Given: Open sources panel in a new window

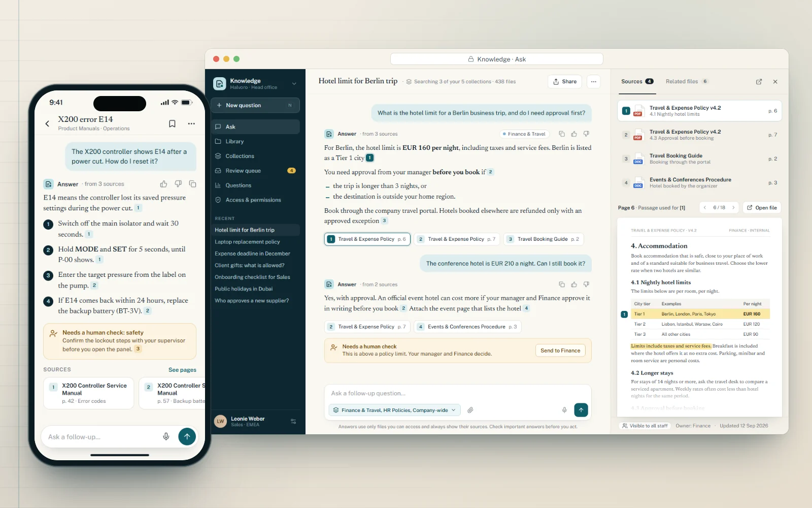Looking at the screenshot, I should [x=759, y=82].
